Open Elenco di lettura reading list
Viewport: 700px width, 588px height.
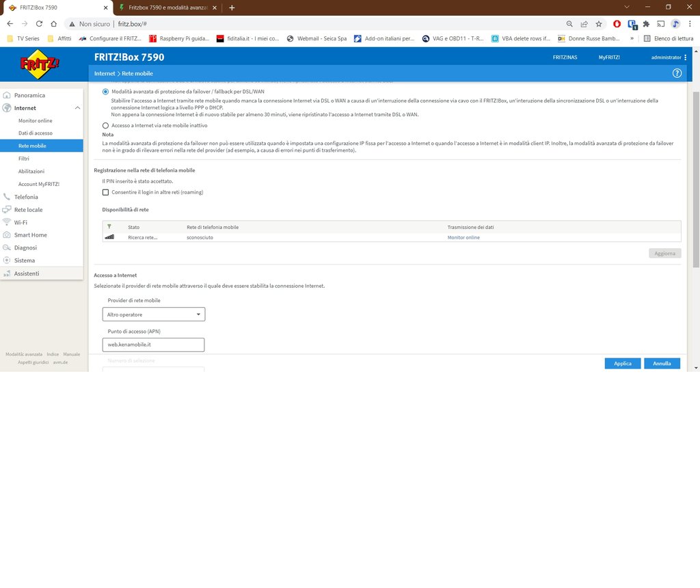coord(669,38)
